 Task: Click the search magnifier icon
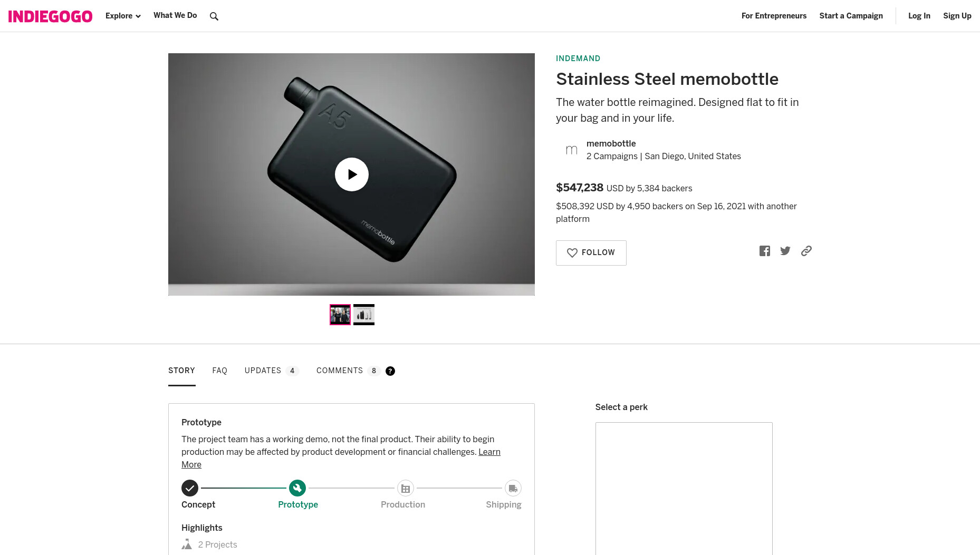(214, 16)
